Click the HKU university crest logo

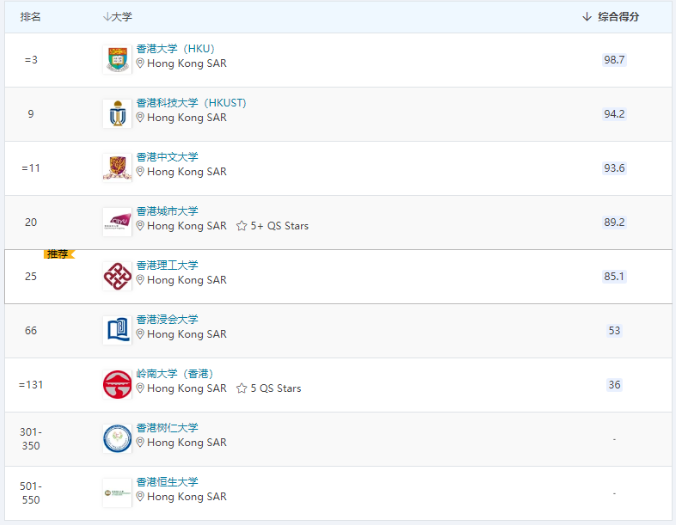(117, 60)
